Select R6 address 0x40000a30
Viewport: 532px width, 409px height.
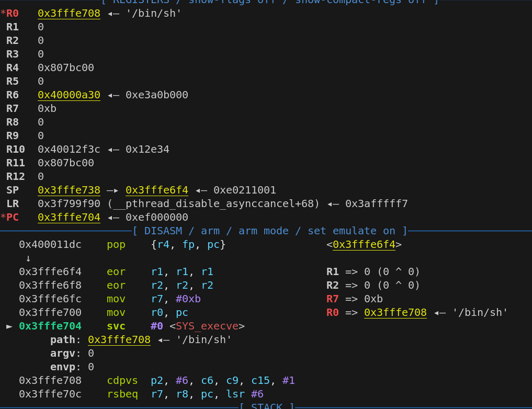[69, 95]
